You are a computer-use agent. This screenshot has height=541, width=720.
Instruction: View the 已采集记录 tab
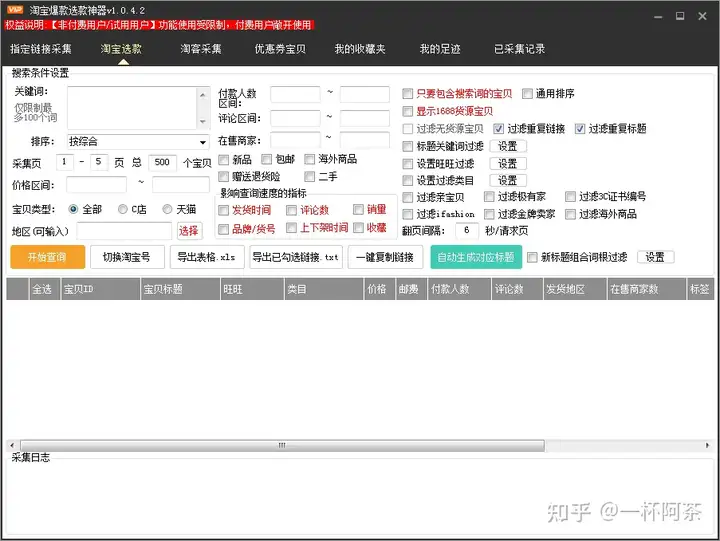click(x=519, y=49)
